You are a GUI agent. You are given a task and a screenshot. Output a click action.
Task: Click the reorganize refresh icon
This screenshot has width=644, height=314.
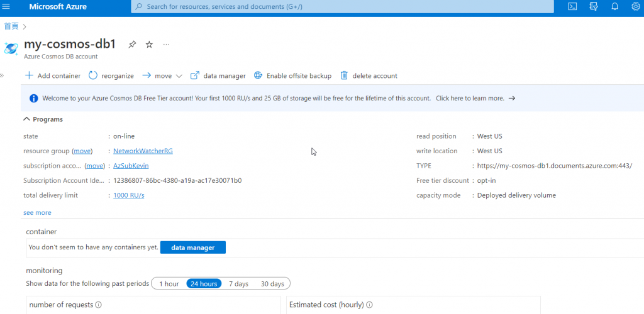click(93, 75)
